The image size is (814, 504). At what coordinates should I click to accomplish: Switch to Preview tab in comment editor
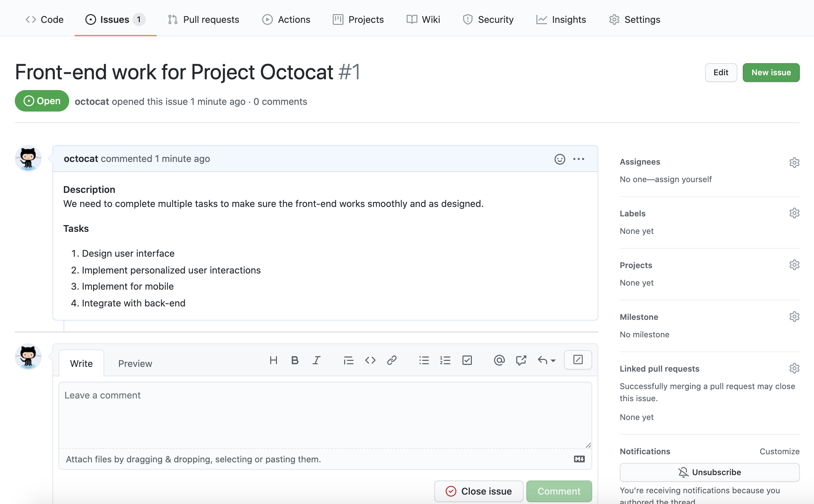[x=135, y=363]
